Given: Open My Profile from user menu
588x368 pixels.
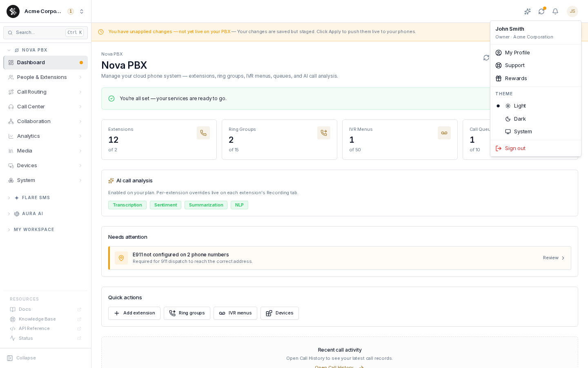Looking at the screenshot, I should (536, 53).
